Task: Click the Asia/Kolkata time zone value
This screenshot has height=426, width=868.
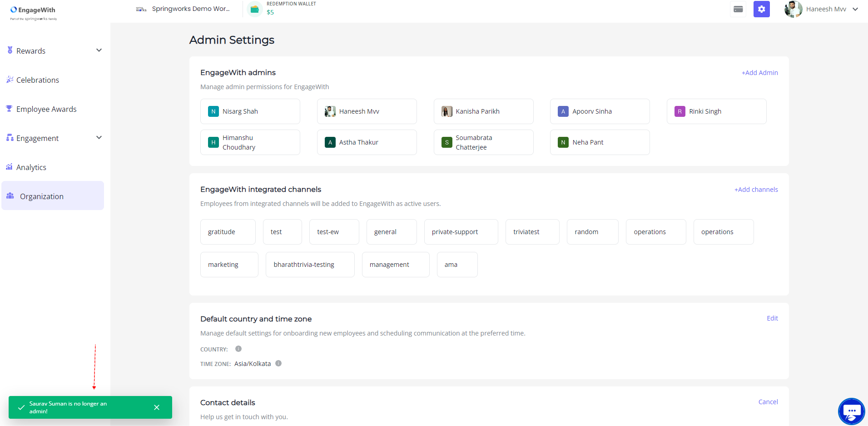Action: pos(253,364)
